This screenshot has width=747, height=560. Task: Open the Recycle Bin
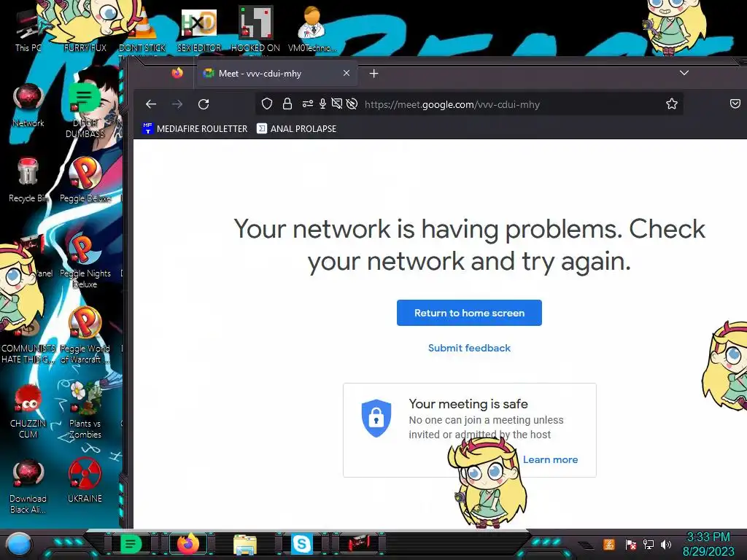click(x=28, y=180)
